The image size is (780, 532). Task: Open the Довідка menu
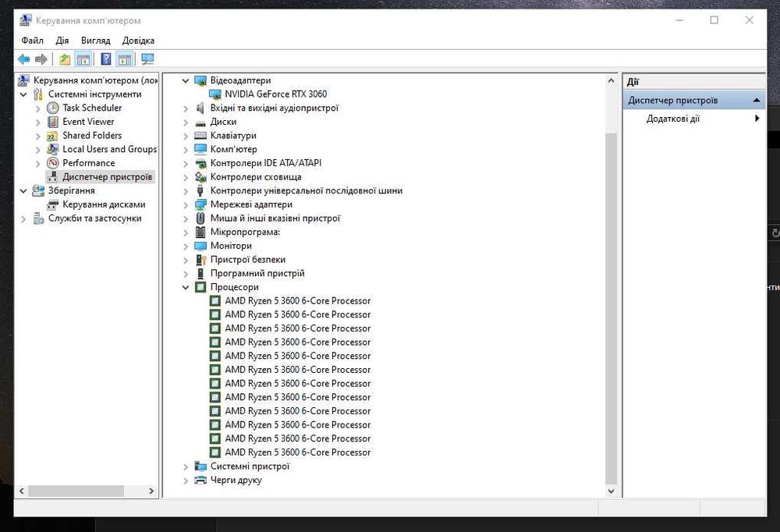(138, 41)
